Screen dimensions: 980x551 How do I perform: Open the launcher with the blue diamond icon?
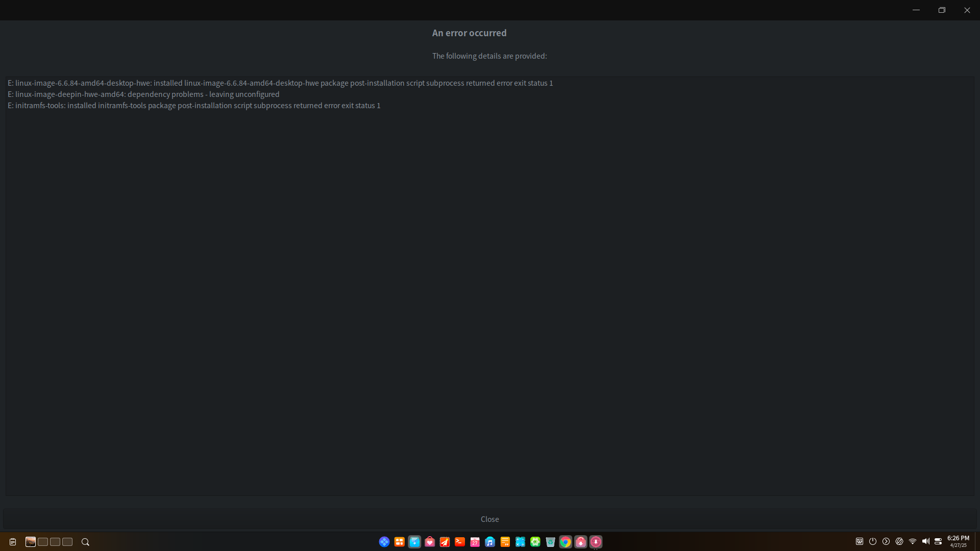point(384,542)
